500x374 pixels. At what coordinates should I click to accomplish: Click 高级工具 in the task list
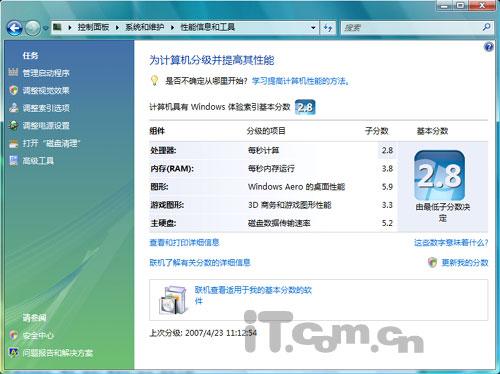(38, 161)
